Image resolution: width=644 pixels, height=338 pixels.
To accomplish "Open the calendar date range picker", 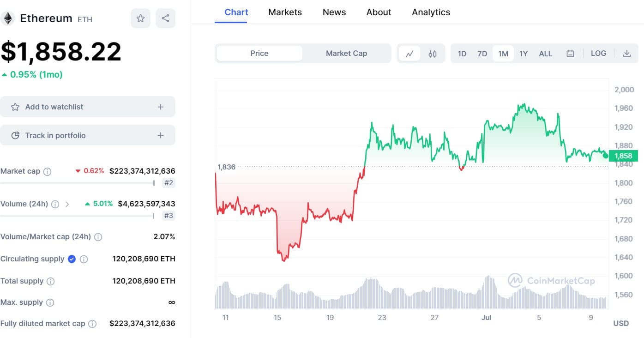I will (570, 54).
